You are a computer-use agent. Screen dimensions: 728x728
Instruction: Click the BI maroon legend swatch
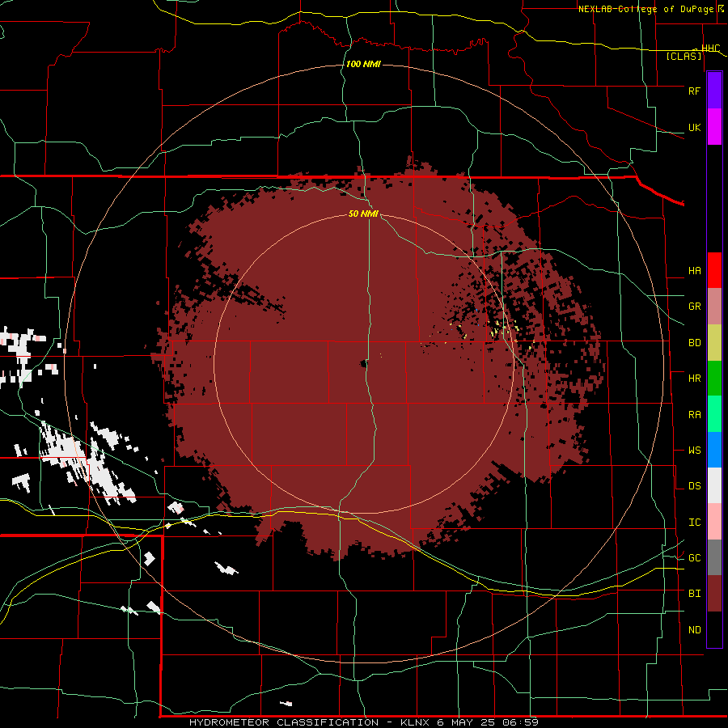tap(714, 594)
